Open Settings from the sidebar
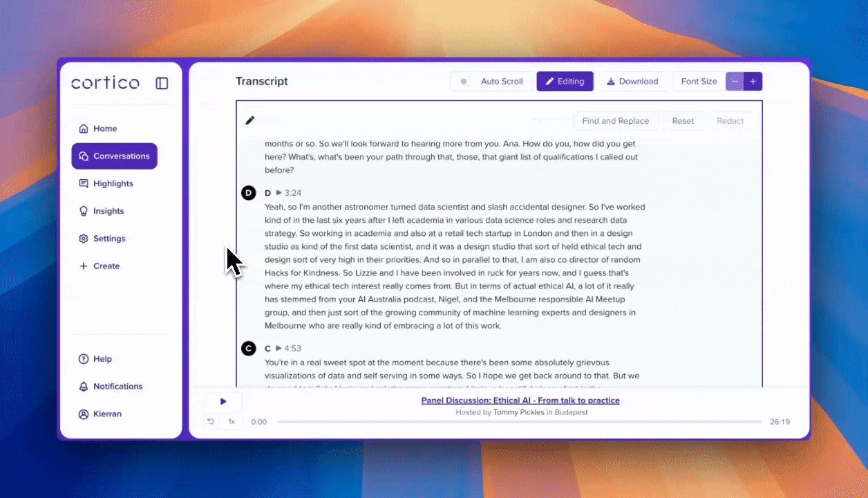 (x=109, y=239)
